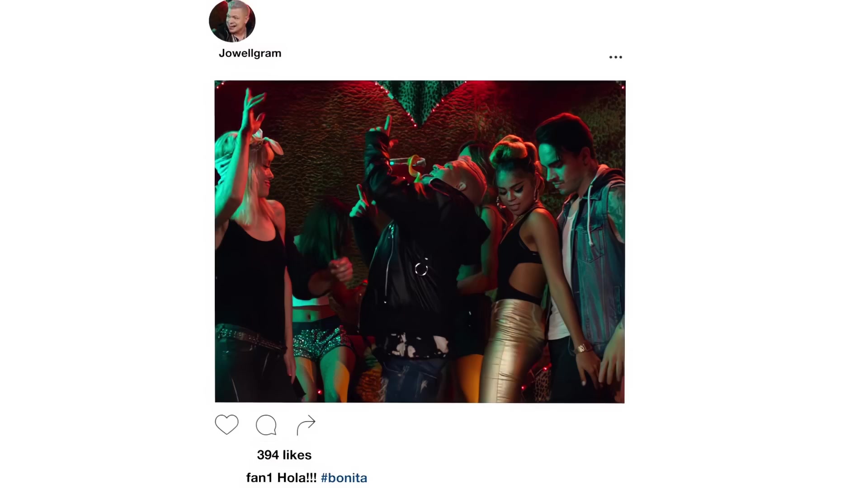Viewport: 868px width, 488px height.
Task: Click the Hola!!! caption text
Action: pos(297,478)
